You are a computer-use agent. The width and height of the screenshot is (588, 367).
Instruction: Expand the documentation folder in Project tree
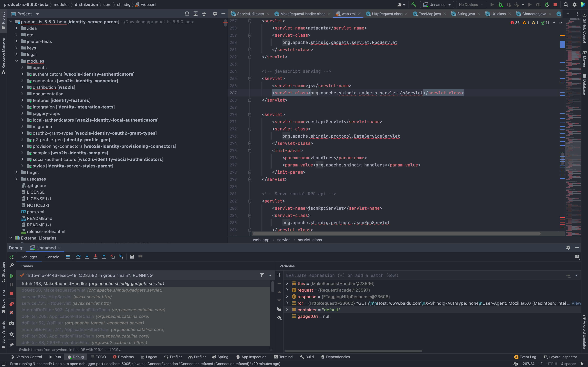pos(23,94)
